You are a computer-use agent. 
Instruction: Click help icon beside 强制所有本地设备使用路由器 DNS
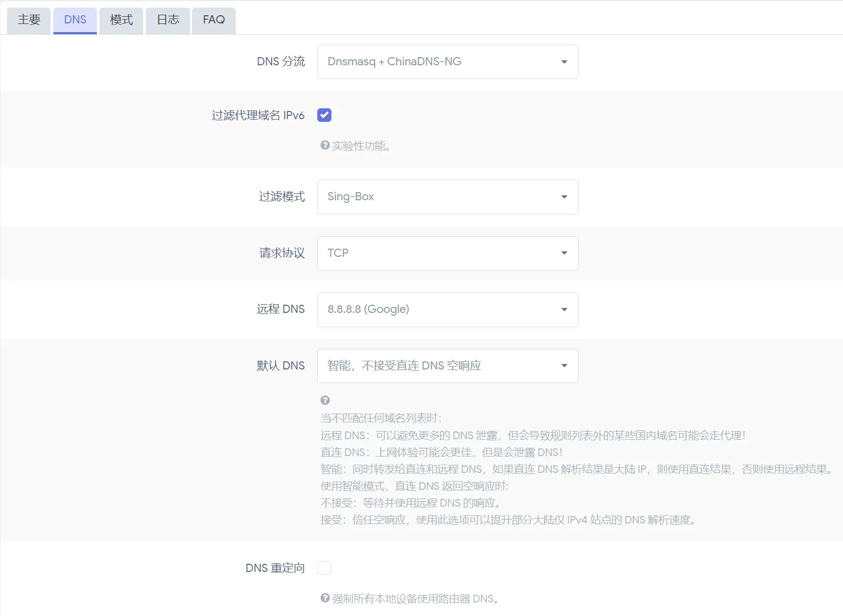coord(325,598)
